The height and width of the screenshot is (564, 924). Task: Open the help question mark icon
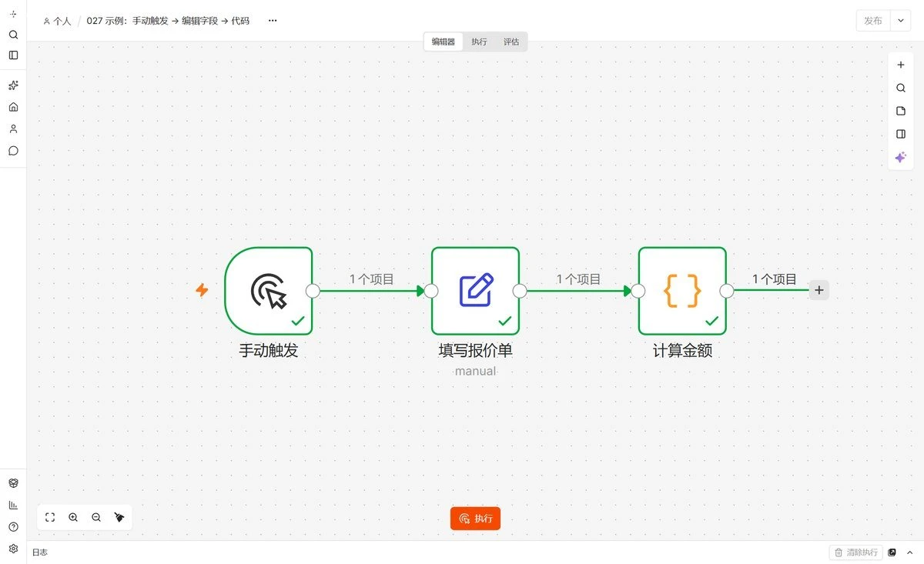point(13,527)
